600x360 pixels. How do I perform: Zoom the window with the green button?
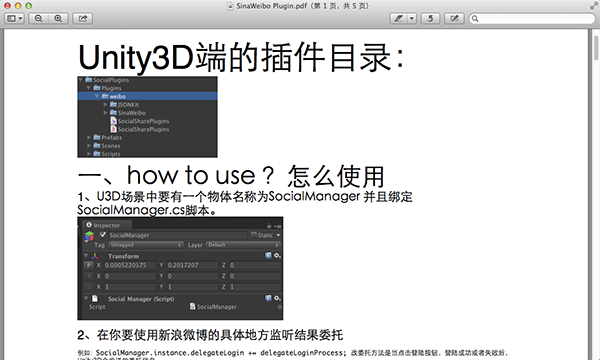(x=29, y=6)
